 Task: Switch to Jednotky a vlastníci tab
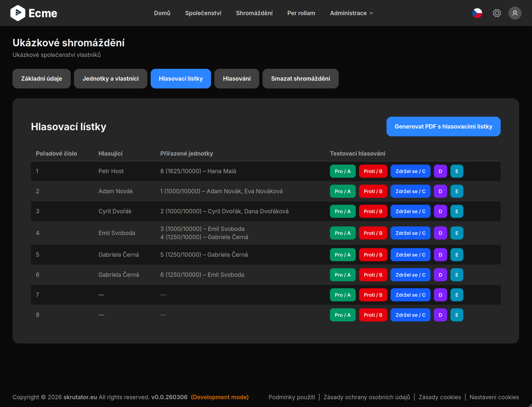(x=111, y=78)
